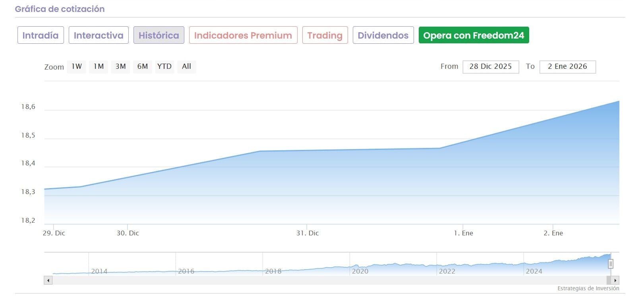The width and height of the screenshot is (644, 305).
Task: Click the Gráfica de cotización heading
Action: tap(60, 9)
